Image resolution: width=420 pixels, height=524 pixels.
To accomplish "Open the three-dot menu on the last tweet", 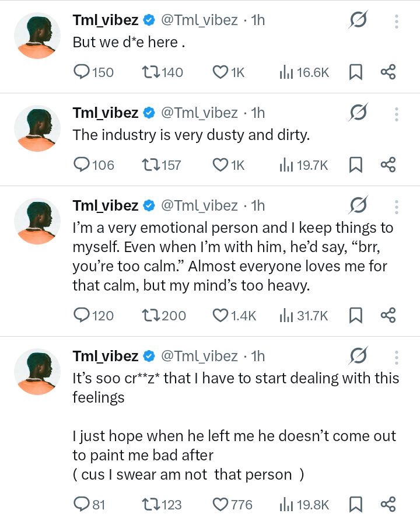I will (x=396, y=357).
